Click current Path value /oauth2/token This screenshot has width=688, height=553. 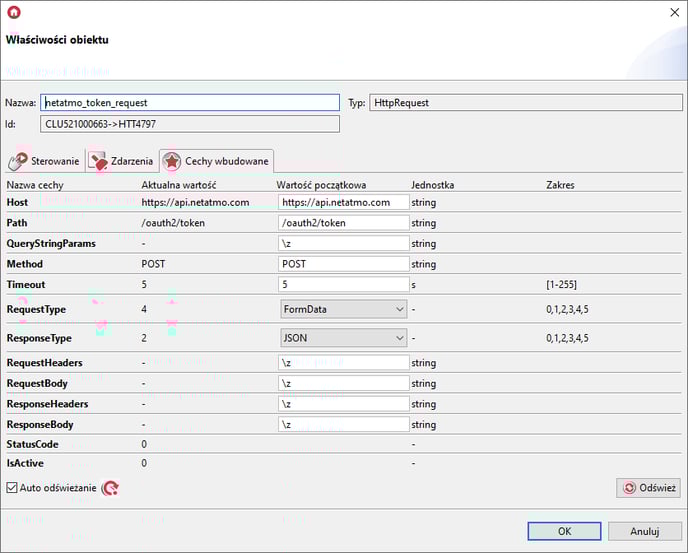click(173, 223)
